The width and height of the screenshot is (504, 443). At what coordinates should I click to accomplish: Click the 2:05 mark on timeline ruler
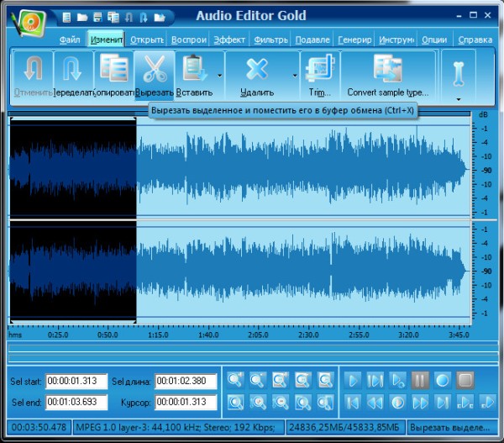pyautogui.click(x=259, y=335)
